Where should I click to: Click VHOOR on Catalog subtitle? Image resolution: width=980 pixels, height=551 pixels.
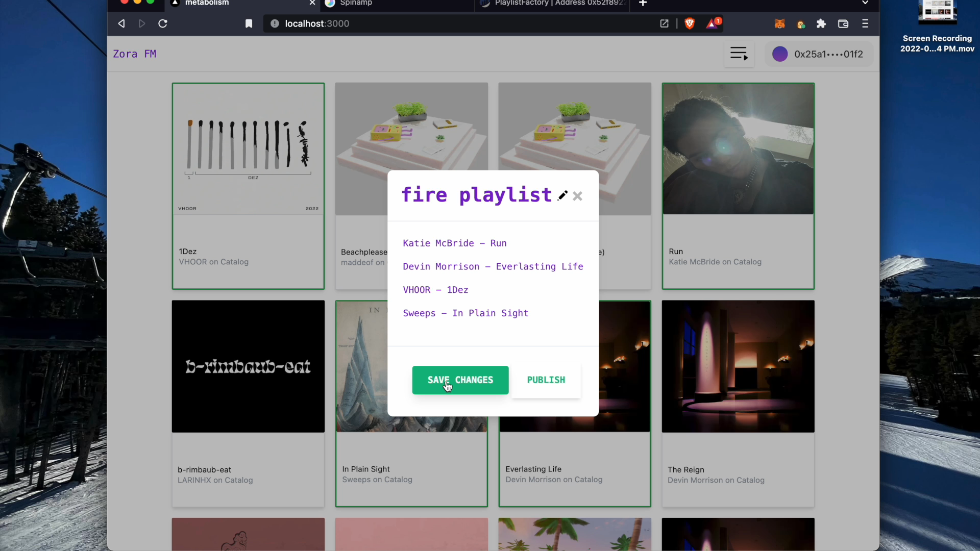click(x=213, y=262)
